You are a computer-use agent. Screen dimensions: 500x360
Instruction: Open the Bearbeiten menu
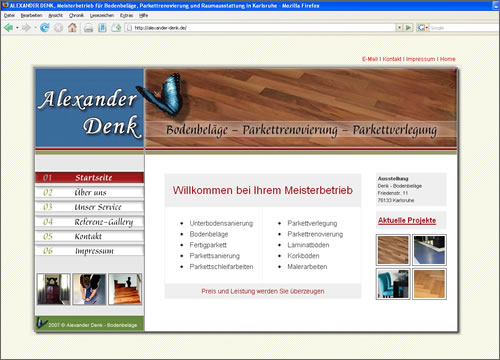[x=31, y=15]
